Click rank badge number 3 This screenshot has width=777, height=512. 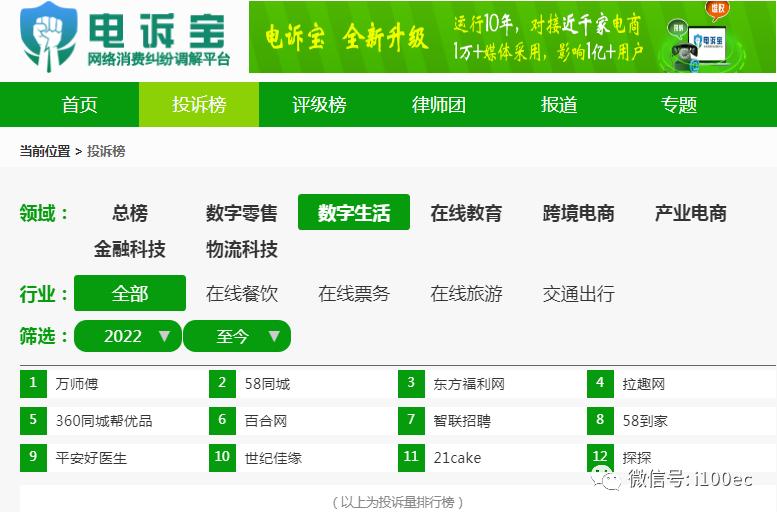tap(411, 384)
